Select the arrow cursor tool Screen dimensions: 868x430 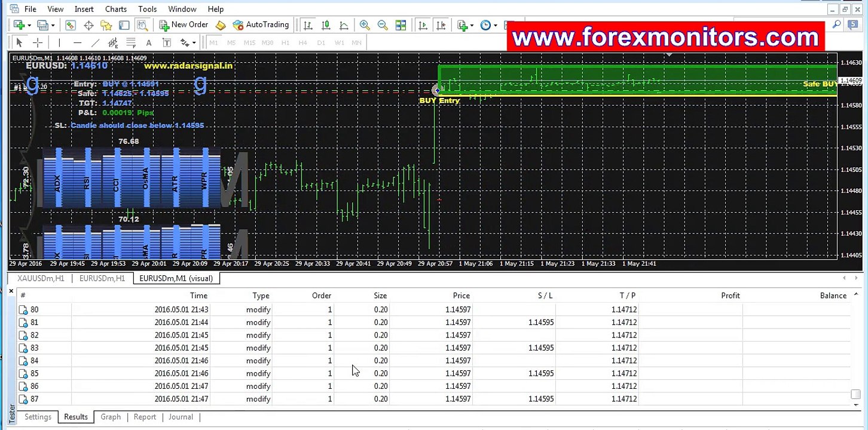click(19, 42)
